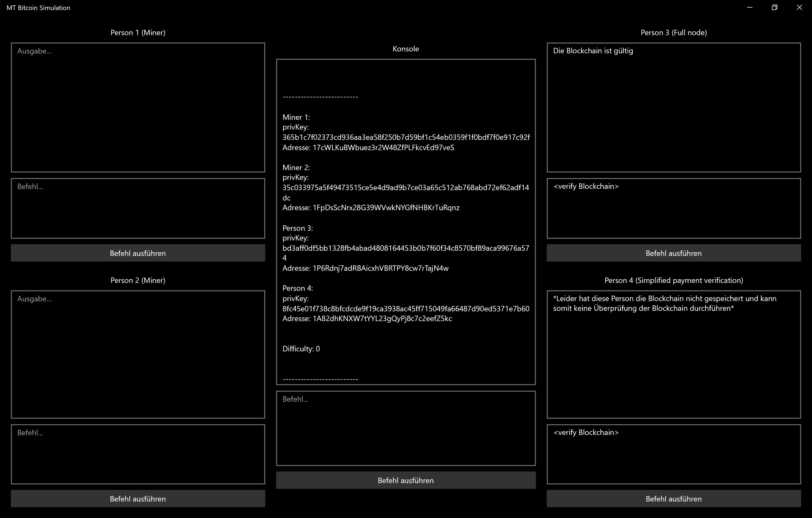Click Person 1 Miner's Ausgabe output box
Viewport: 812px width, 518px height.
[137, 107]
